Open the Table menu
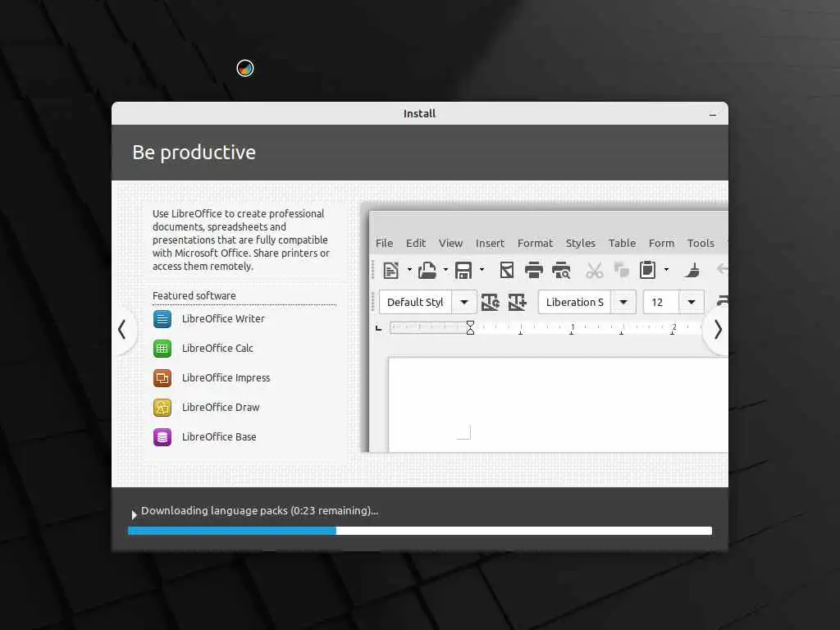 coord(622,243)
